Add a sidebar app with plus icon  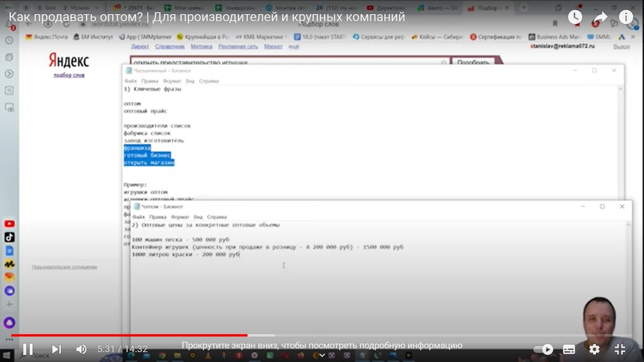(9, 304)
